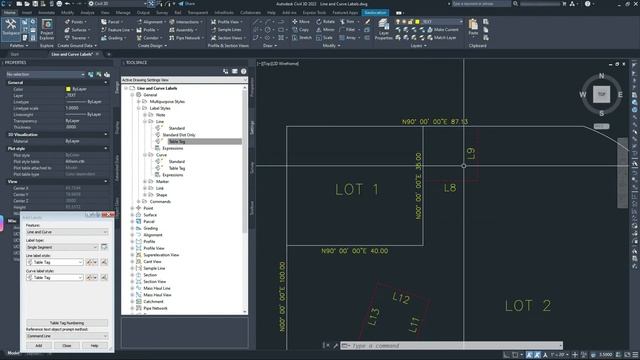
Task: Click Match Layer tool
Action: pos(442,38)
